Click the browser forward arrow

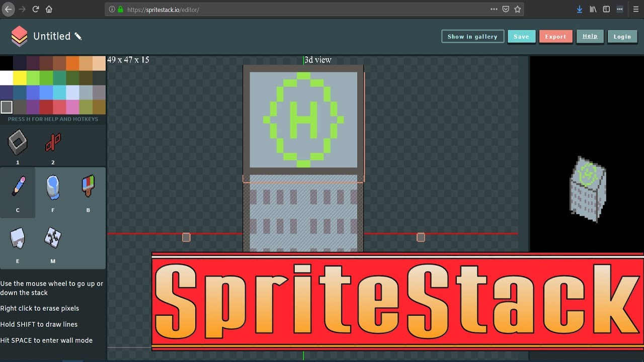(x=22, y=9)
